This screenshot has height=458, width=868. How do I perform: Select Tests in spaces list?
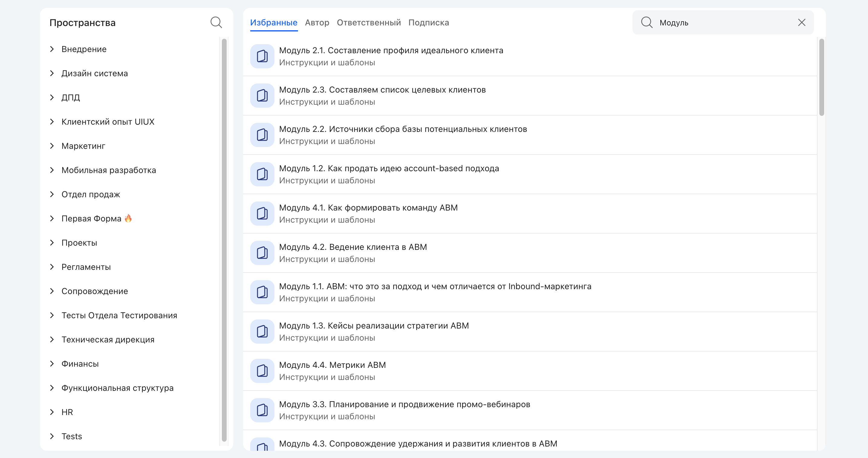71,437
